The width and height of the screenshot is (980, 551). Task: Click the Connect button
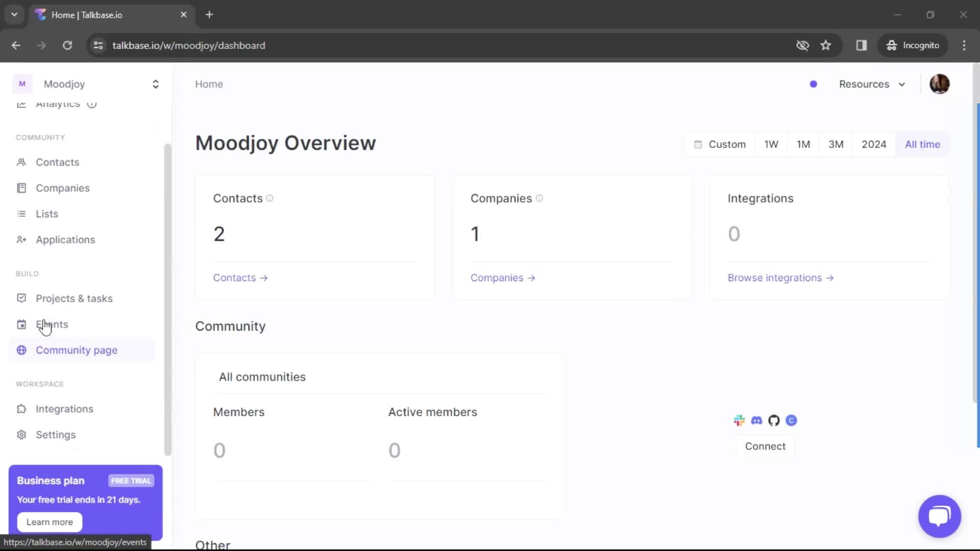coord(765,446)
